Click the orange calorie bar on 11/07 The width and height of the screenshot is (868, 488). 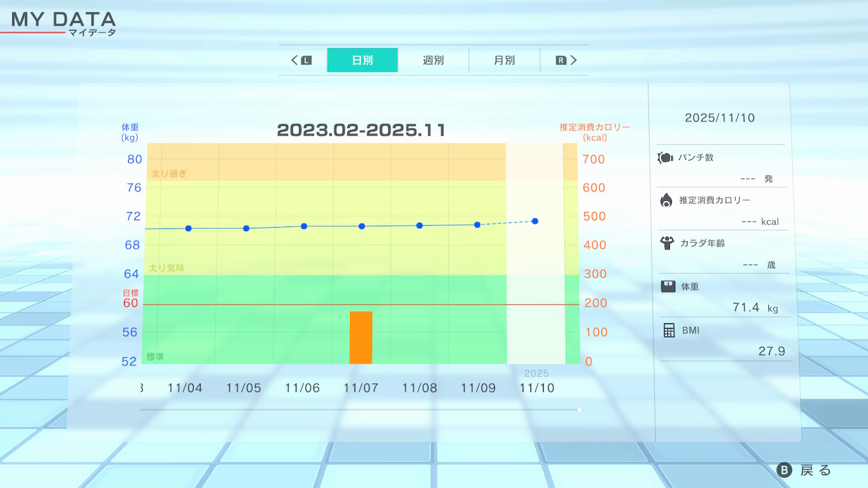pos(361,338)
